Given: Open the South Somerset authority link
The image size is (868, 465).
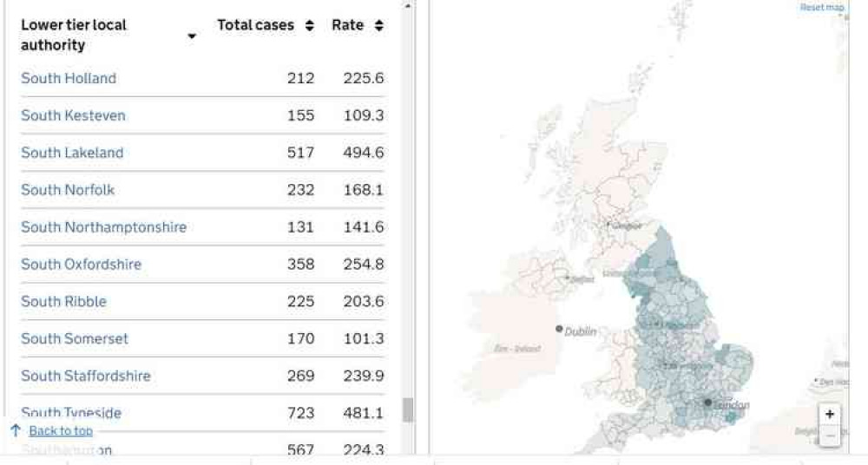Looking at the screenshot, I should click(x=75, y=339).
